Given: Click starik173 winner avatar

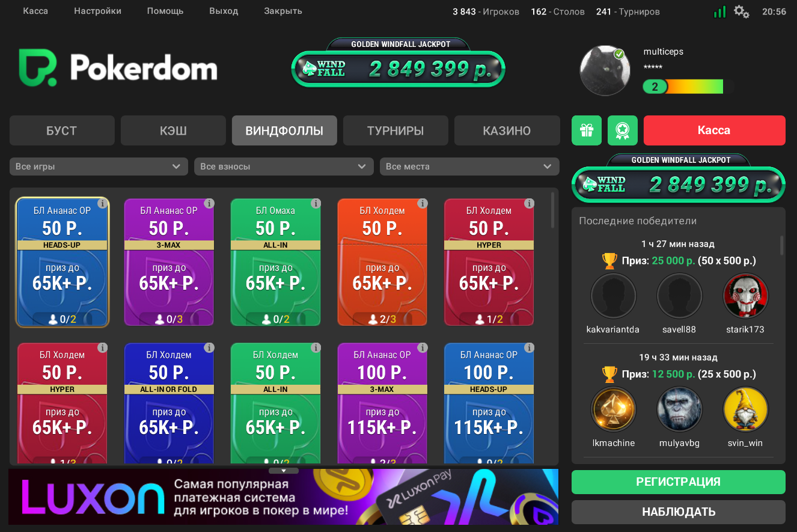Looking at the screenshot, I should tap(745, 296).
